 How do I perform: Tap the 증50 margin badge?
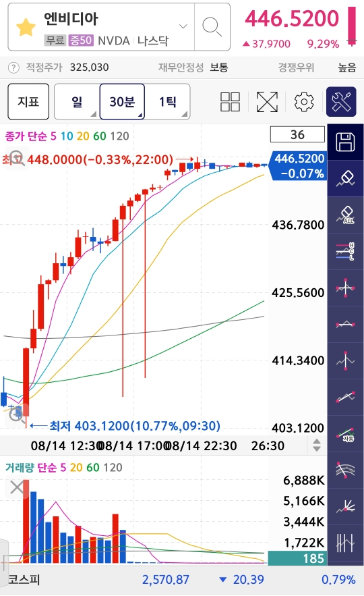80,40
